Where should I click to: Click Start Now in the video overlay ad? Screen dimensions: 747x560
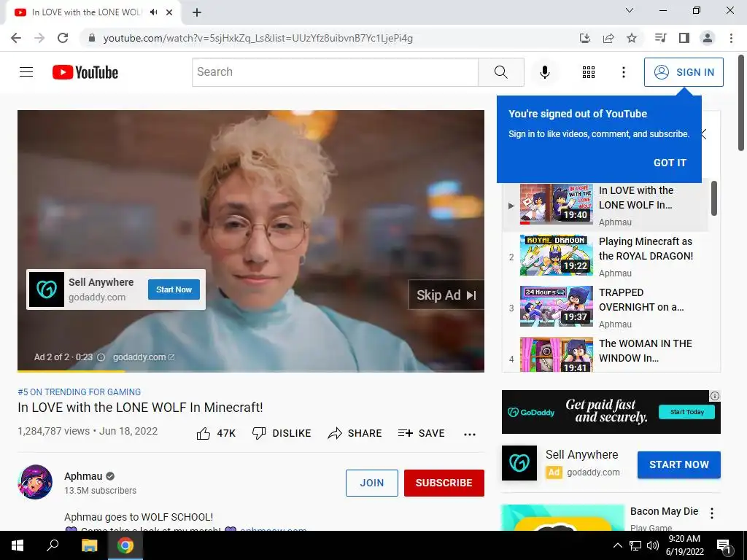(174, 289)
